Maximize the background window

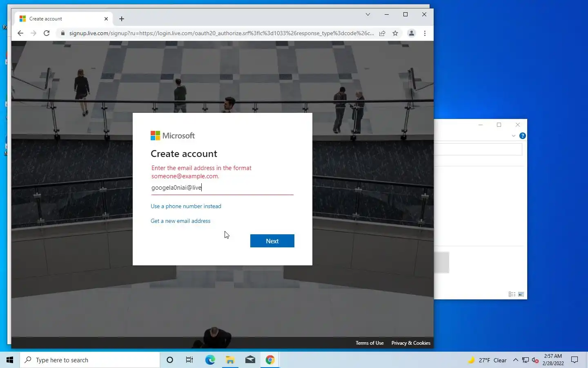[x=499, y=125]
